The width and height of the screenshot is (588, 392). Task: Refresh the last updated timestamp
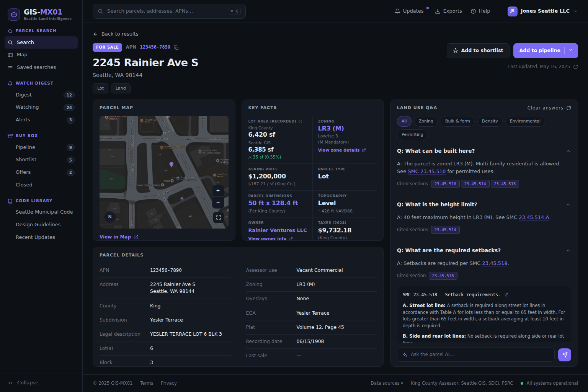click(x=575, y=67)
